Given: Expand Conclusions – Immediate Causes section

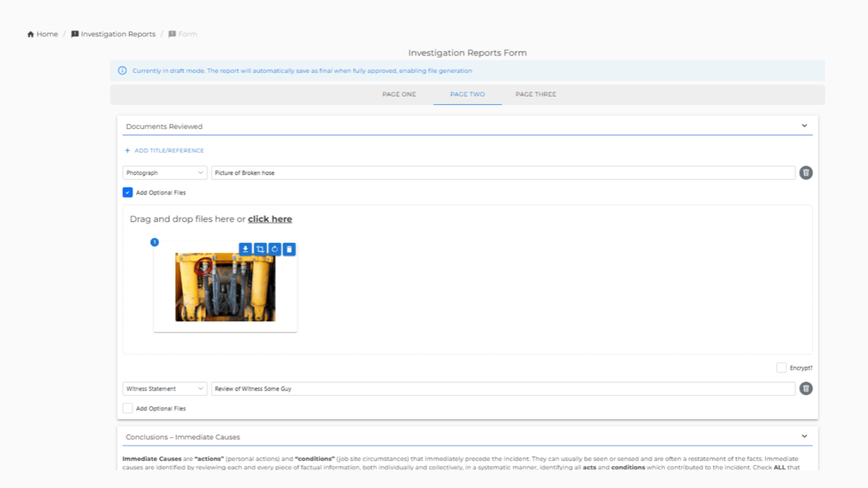Looking at the screenshot, I should [804, 437].
